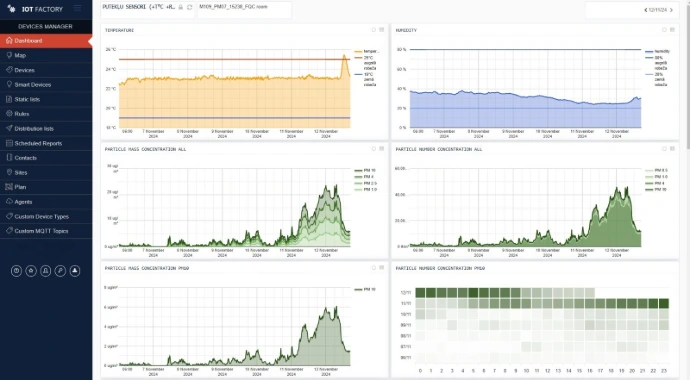Screen dimensions: 690x380
Task: Open Static lists in sidebar
Action: point(46,99)
